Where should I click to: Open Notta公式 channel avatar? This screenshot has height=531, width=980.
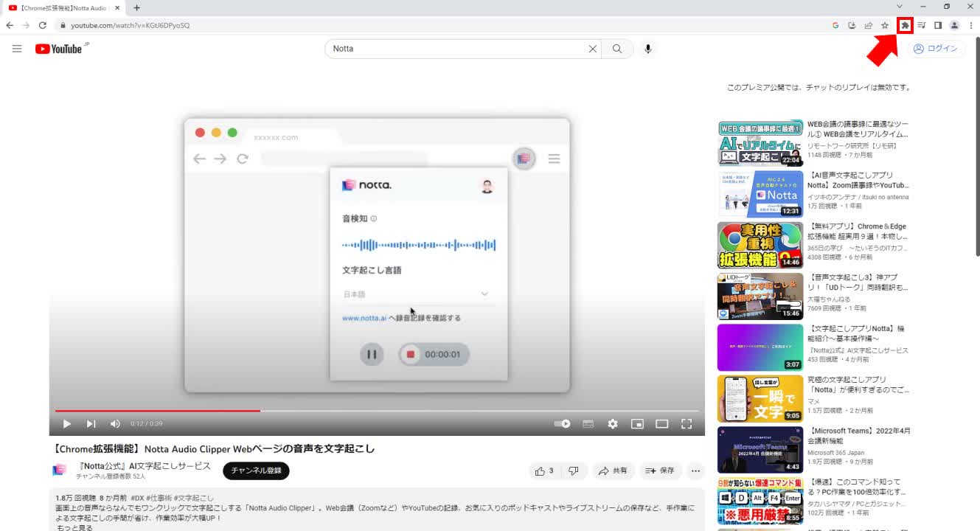click(60, 471)
